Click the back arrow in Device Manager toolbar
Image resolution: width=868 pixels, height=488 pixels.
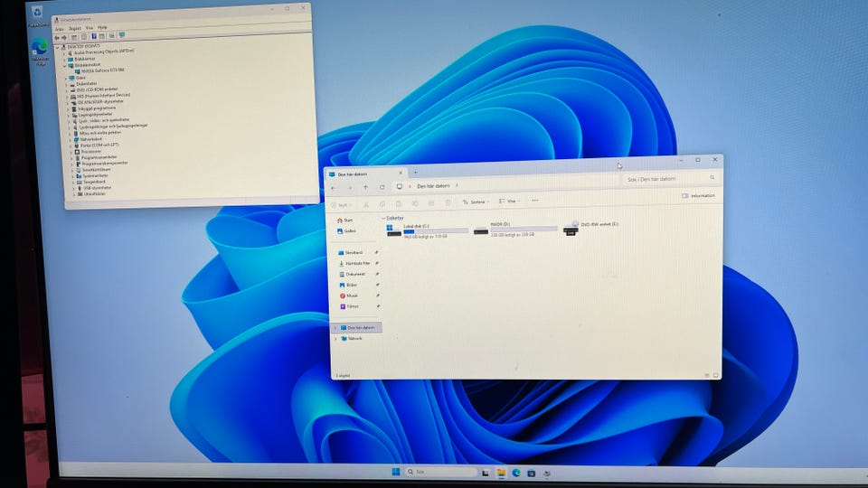[x=57, y=36]
